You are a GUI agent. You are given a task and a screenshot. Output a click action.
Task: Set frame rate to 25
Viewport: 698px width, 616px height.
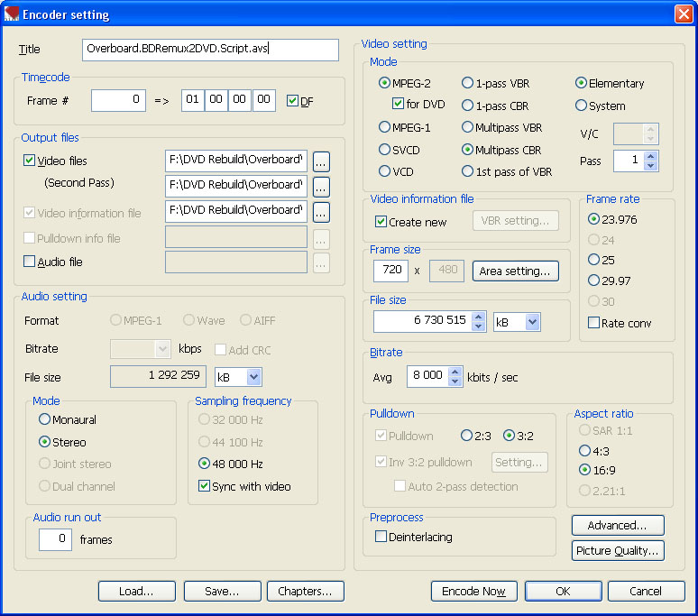tap(593, 260)
